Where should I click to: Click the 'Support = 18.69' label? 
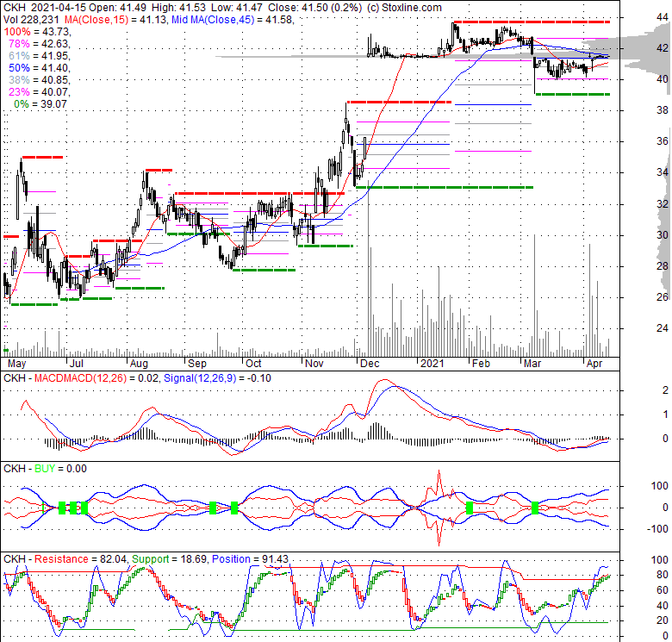point(170,559)
